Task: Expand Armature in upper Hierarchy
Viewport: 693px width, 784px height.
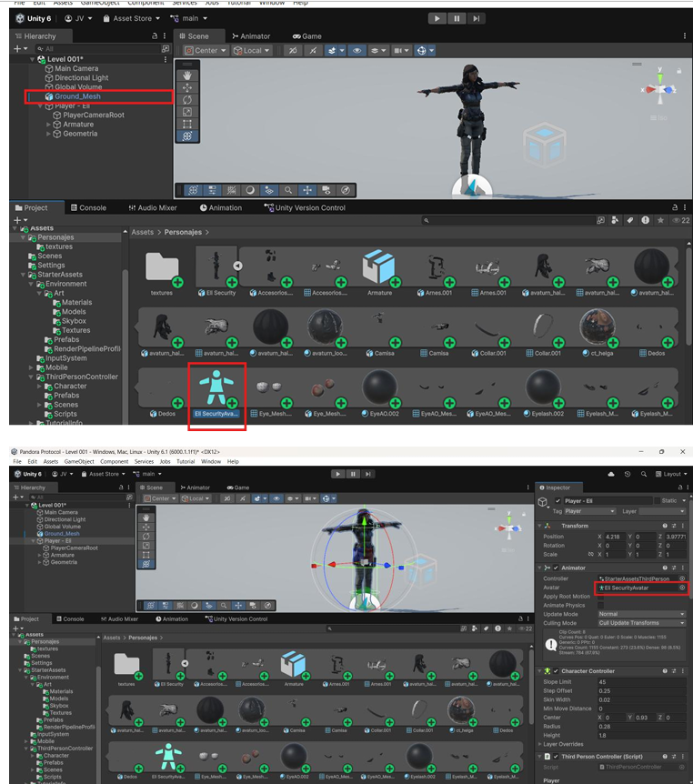Action: click(x=48, y=125)
